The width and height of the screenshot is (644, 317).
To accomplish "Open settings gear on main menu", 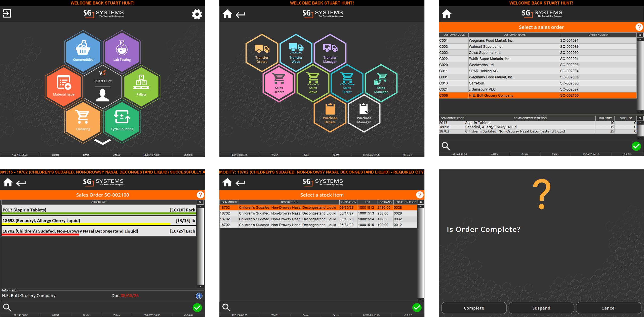I will [197, 14].
